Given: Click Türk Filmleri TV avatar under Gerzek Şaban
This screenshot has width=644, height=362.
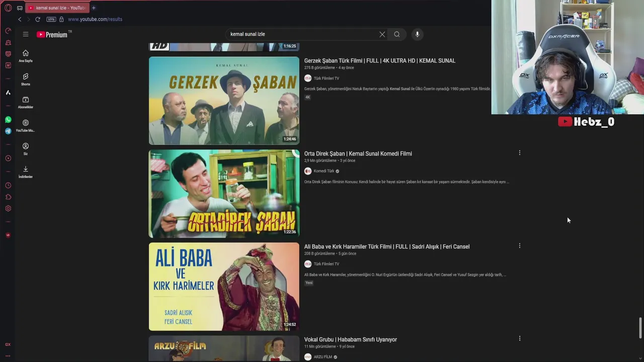Looking at the screenshot, I should click(x=308, y=78).
